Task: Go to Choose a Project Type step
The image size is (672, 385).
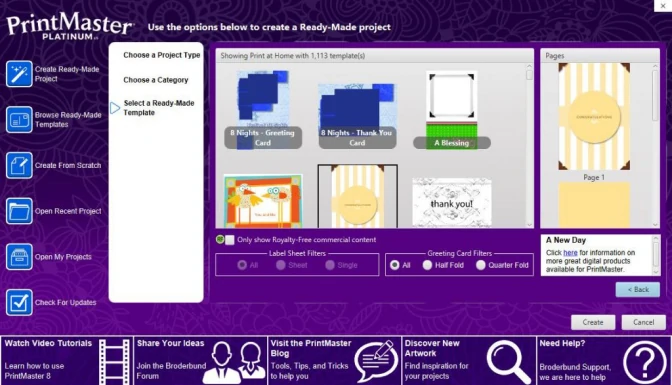Action: pyautogui.click(x=162, y=55)
